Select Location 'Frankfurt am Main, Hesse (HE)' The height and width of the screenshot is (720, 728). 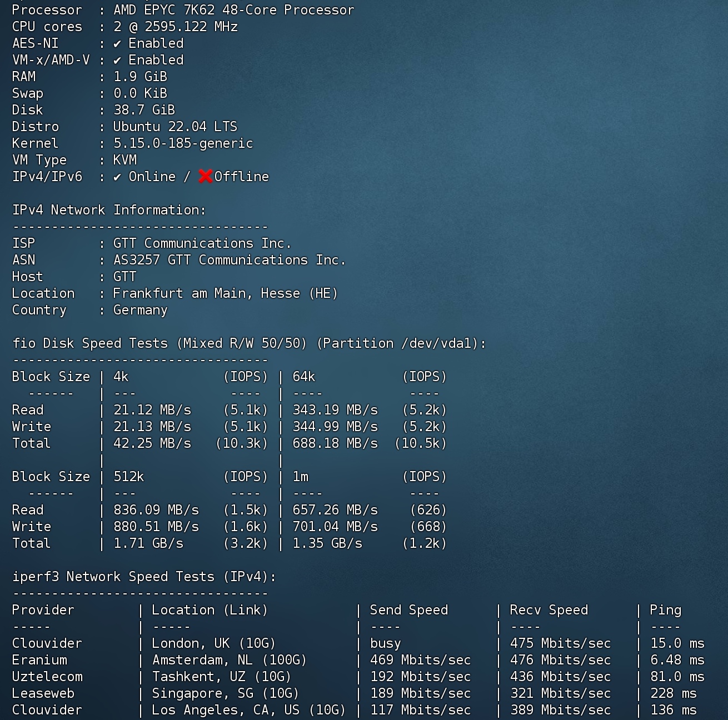pyautogui.click(x=226, y=293)
